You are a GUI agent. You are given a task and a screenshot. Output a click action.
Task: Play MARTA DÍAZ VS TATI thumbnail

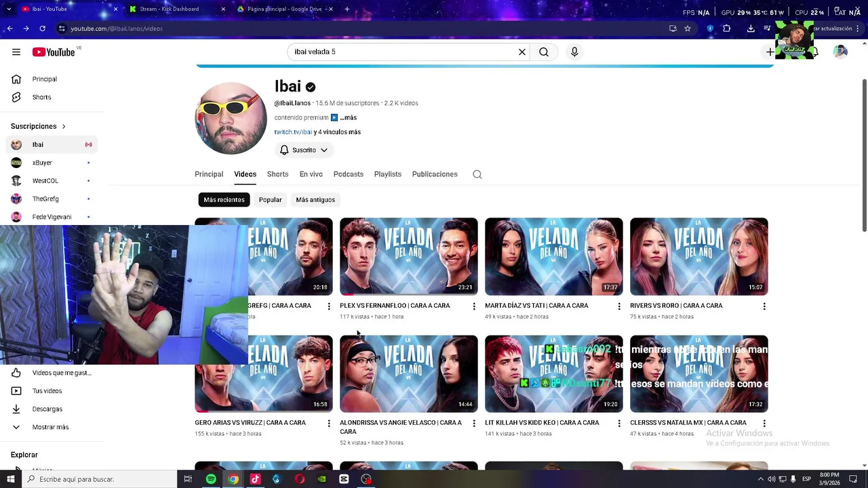[554, 256]
